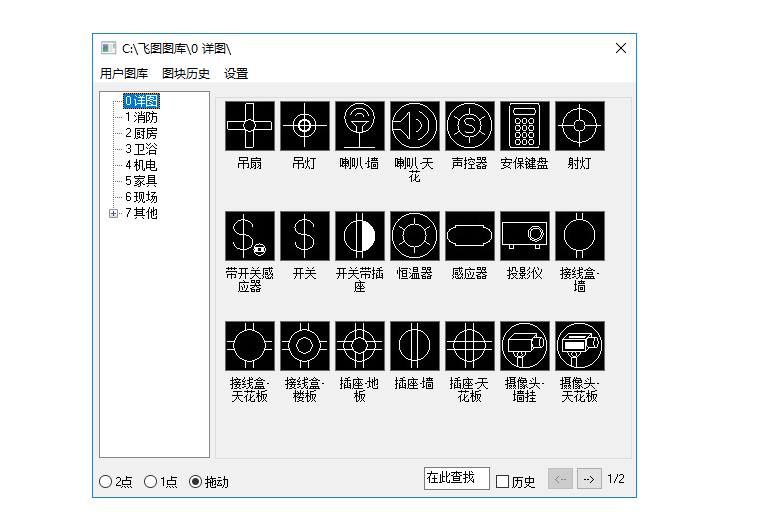Open the 5家具 furniture category

coord(141,181)
